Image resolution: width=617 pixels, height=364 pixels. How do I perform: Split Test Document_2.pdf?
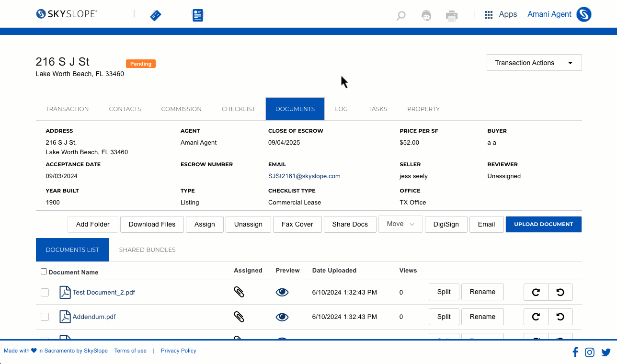(x=444, y=292)
